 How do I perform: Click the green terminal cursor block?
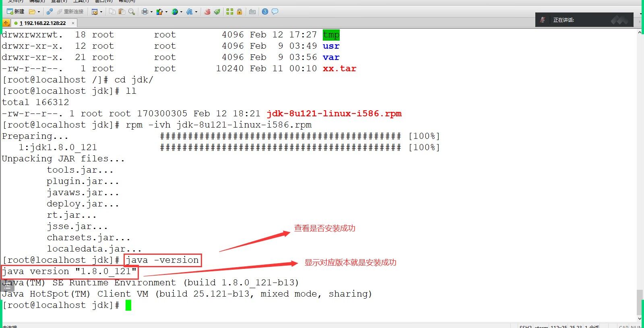click(128, 305)
